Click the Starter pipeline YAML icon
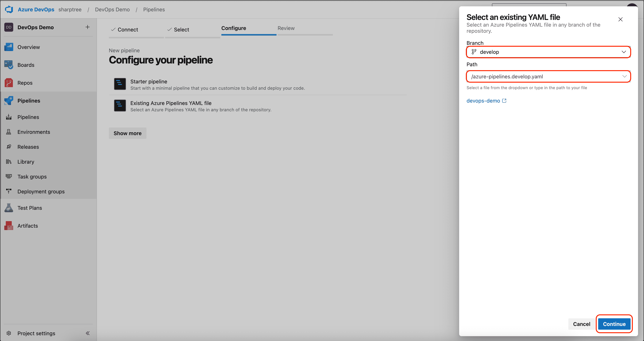 point(120,84)
